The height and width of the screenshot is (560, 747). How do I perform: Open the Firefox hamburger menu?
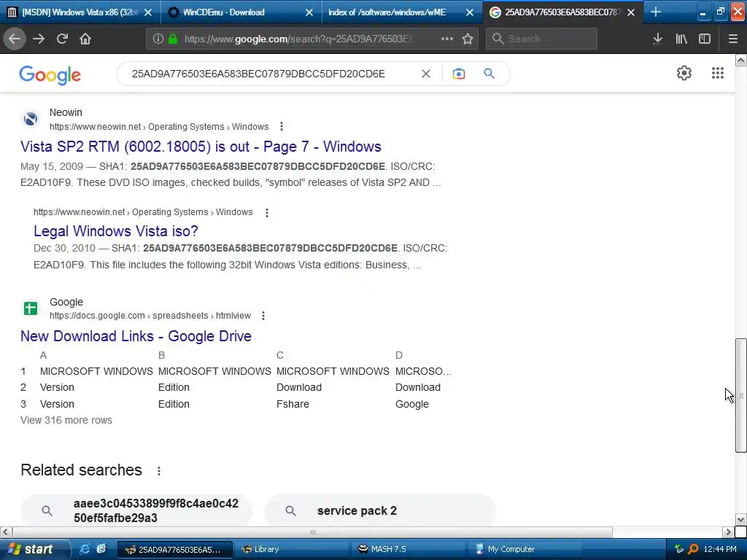pos(732,39)
